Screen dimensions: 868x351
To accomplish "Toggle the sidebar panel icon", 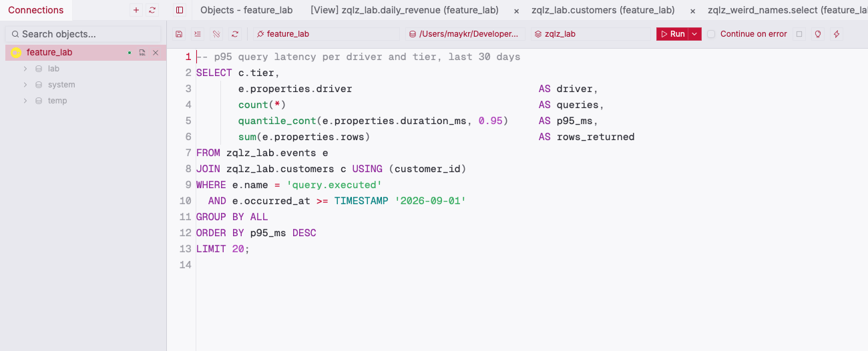I will point(180,10).
